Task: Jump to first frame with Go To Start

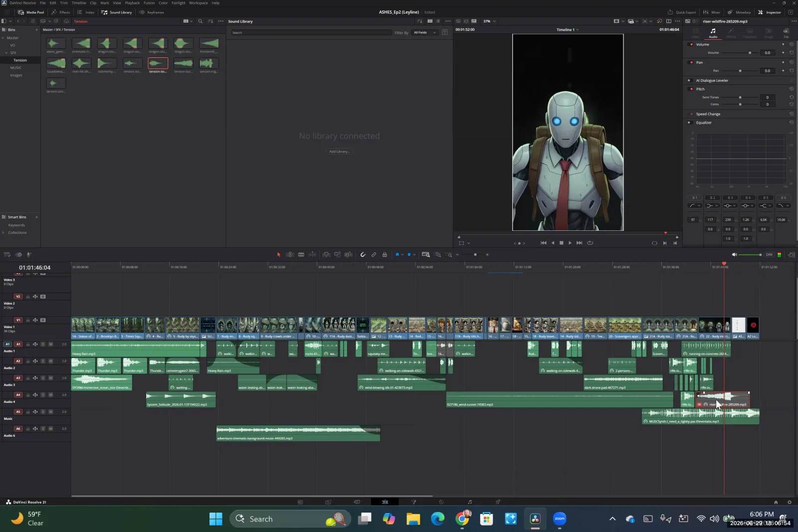Action: 543,243
